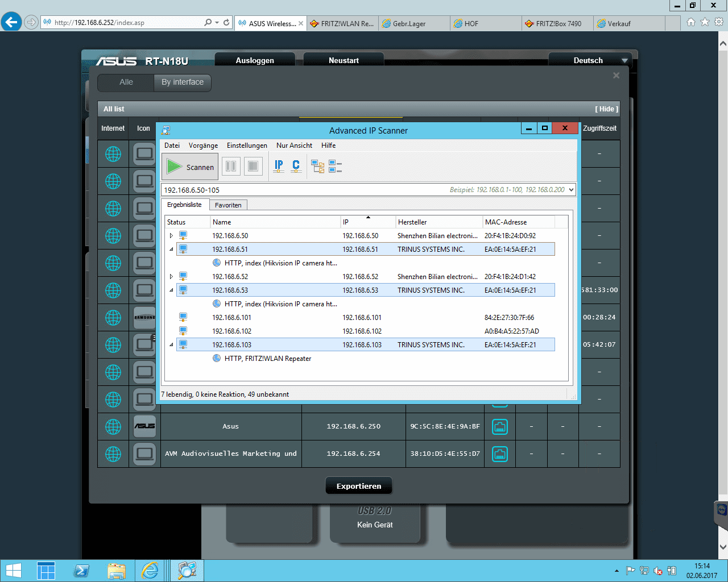728x582 pixels.
Task: Open the Hilfe menu
Action: click(x=329, y=145)
